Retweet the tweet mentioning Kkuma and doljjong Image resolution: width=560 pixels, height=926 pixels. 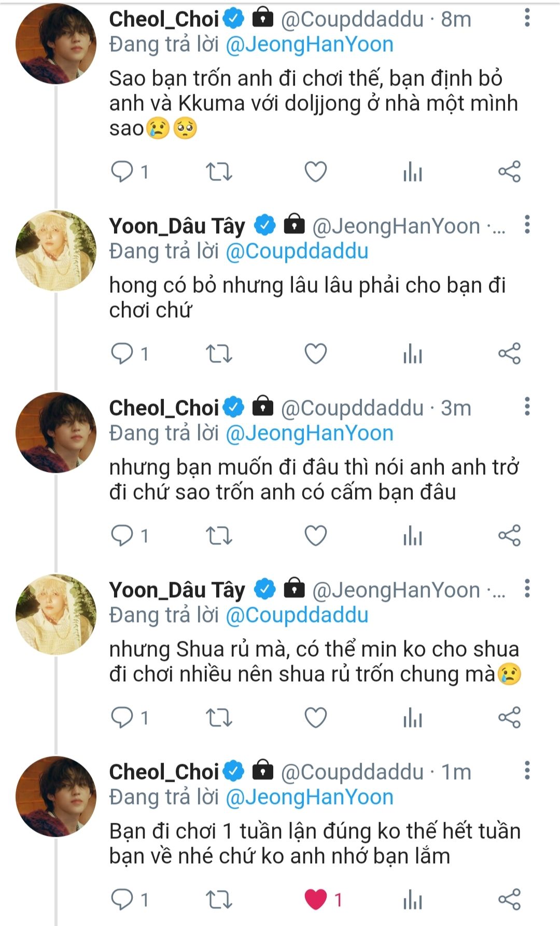tap(219, 172)
